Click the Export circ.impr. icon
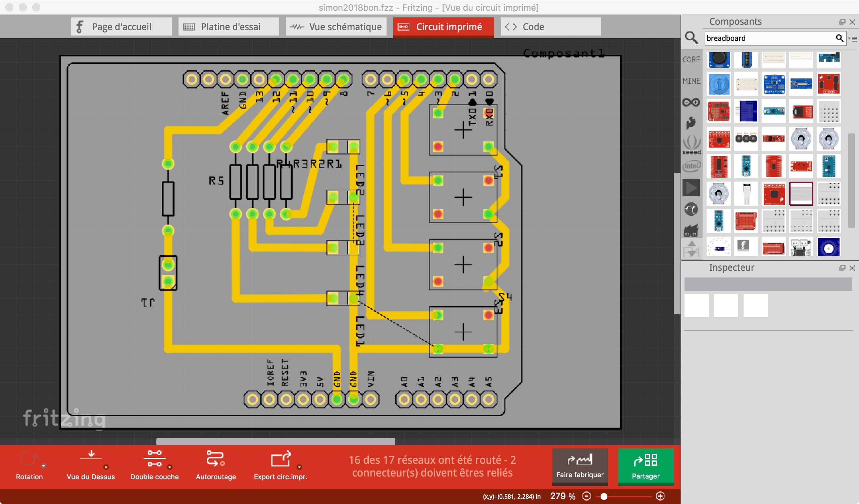This screenshot has height=504, width=859. 281,459
